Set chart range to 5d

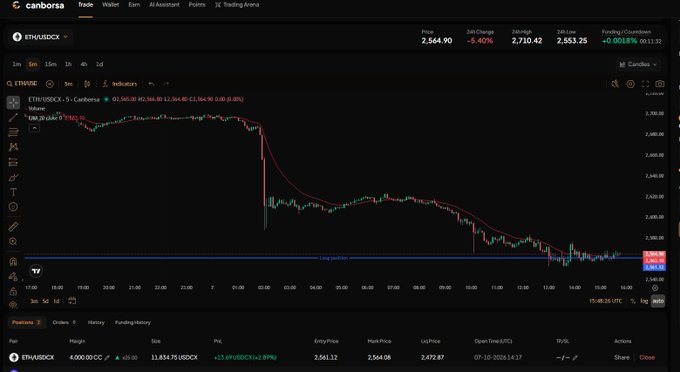coord(46,301)
